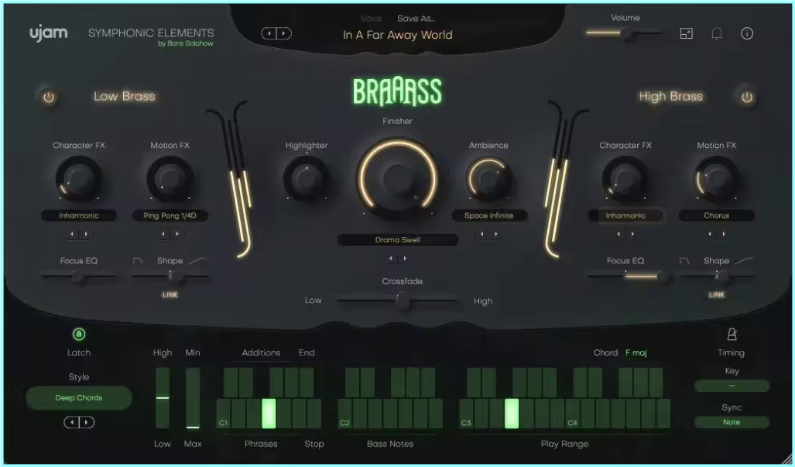Click High Brass Character FX knob
This screenshot has height=467, width=795.
(x=625, y=178)
